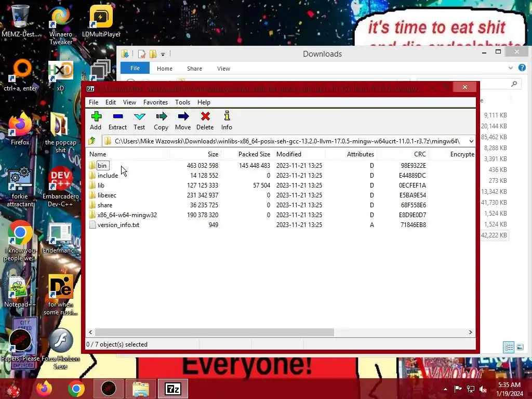Image resolution: width=532 pixels, height=399 pixels.
Task: Click the horizontal scrollbar thumb in 7-Zip
Action: (x=215, y=332)
